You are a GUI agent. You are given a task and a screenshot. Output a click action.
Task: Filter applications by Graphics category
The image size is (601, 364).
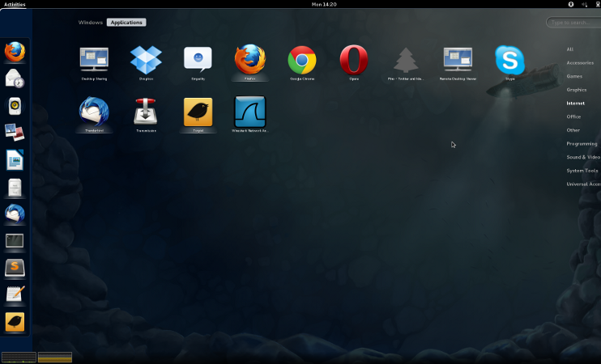[x=577, y=90]
